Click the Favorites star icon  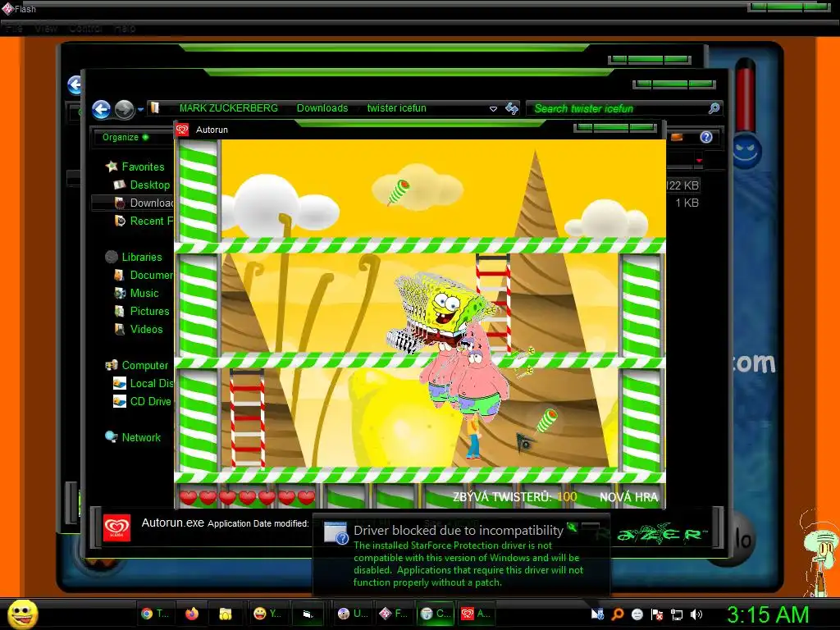[x=112, y=167]
